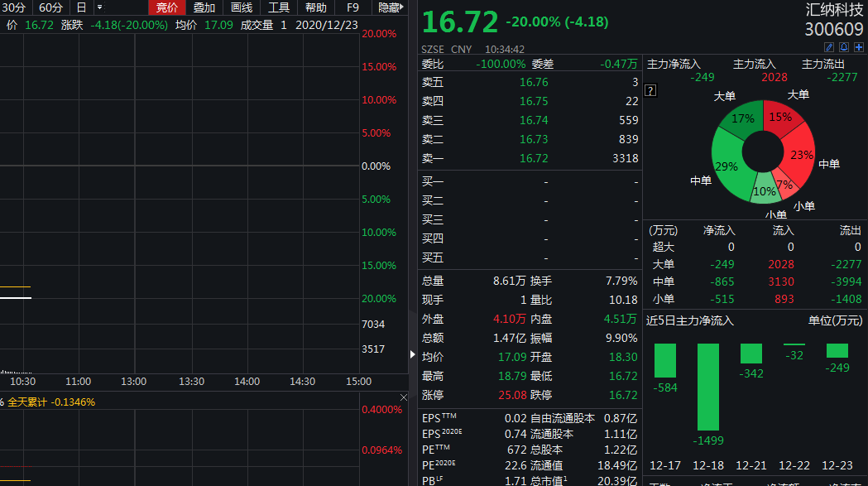Select the 日 daily period tab
This screenshot has width=868, height=486.
click(81, 7)
